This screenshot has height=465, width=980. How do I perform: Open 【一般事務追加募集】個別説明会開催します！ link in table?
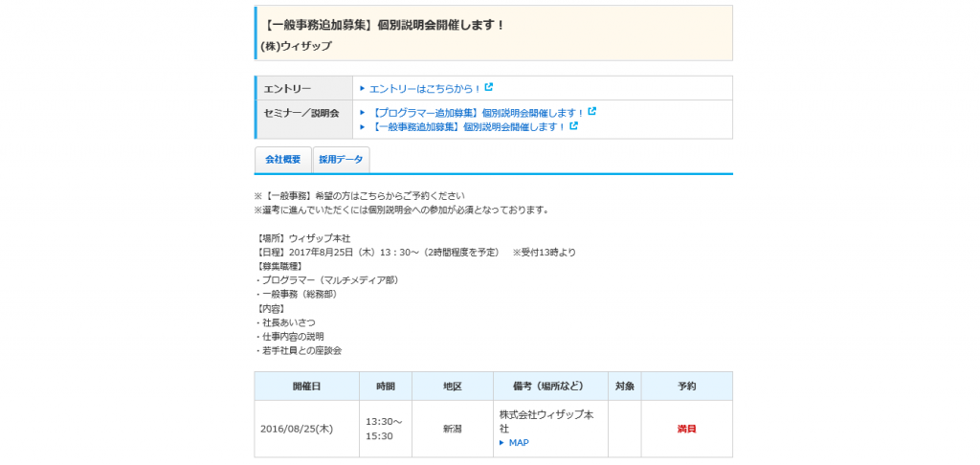[x=468, y=126]
